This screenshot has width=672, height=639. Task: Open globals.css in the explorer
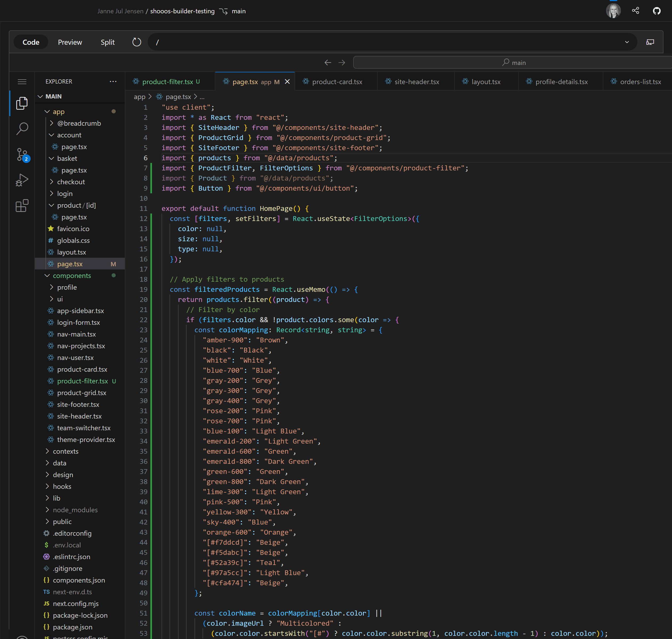click(73, 240)
